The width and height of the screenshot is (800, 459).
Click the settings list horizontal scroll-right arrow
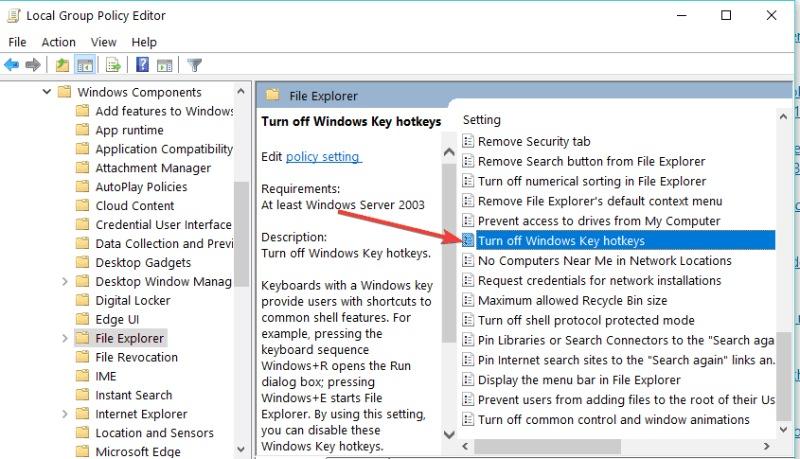pos(766,446)
